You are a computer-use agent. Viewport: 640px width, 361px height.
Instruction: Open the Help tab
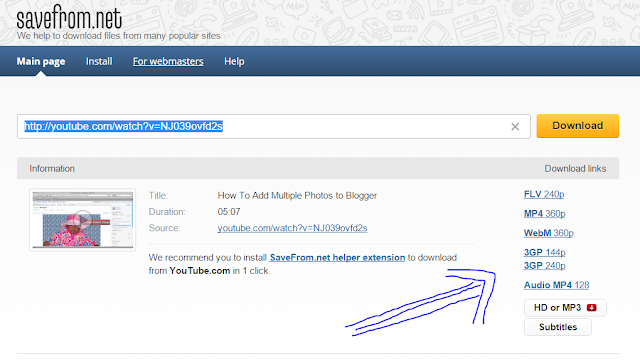[234, 61]
